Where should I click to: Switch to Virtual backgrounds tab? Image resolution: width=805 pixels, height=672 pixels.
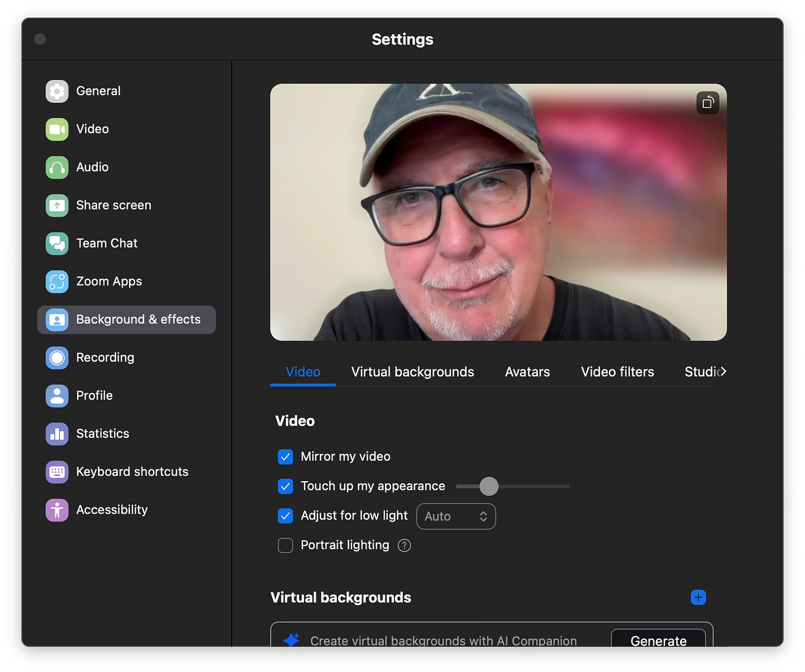pos(412,372)
